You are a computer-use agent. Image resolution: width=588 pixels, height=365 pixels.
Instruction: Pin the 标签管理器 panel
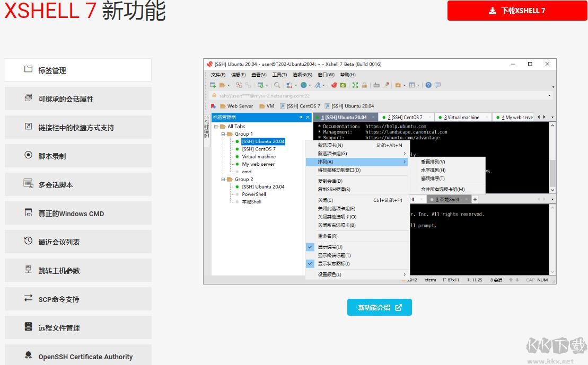pyautogui.click(x=300, y=117)
